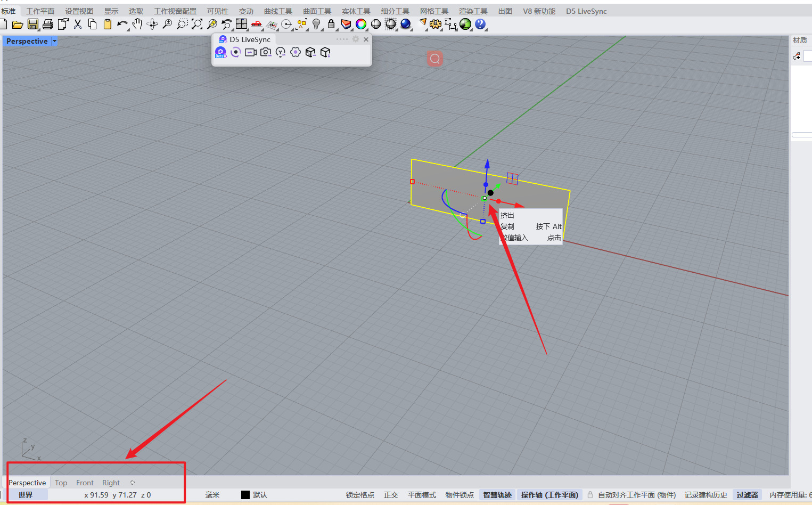The height and width of the screenshot is (505, 812).
Task: Click the lock objects padlock icon
Action: click(x=331, y=24)
